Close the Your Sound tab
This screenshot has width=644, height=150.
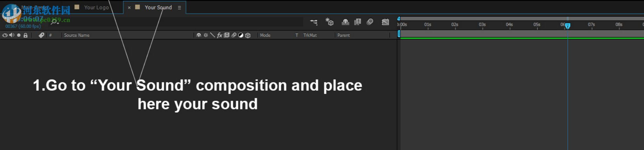pyautogui.click(x=129, y=7)
